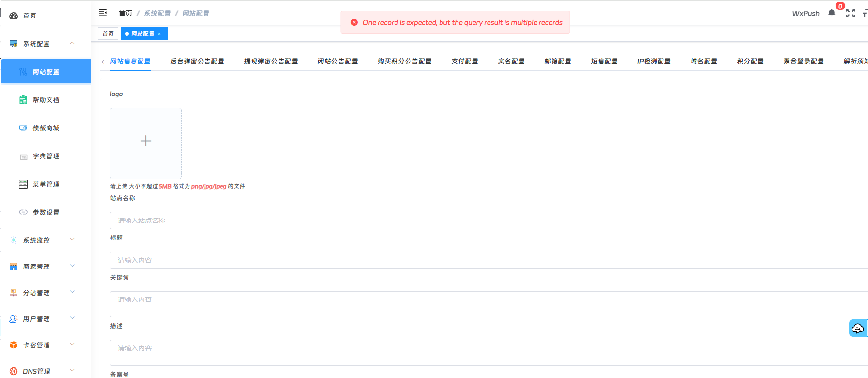Switch to 邮箱配置 tab
Screen dimensions: 868x378
coord(558,61)
